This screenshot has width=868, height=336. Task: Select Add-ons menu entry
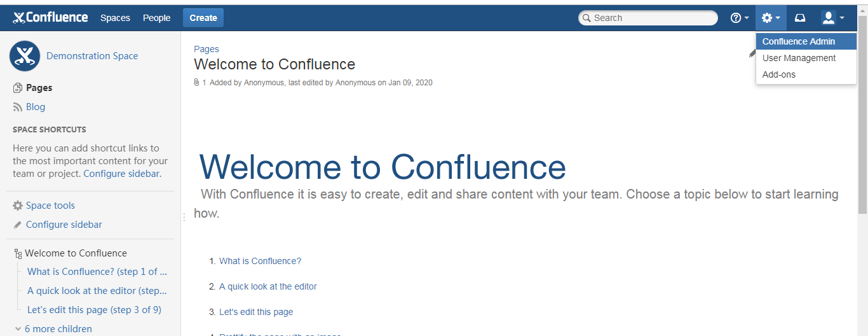[x=806, y=74]
